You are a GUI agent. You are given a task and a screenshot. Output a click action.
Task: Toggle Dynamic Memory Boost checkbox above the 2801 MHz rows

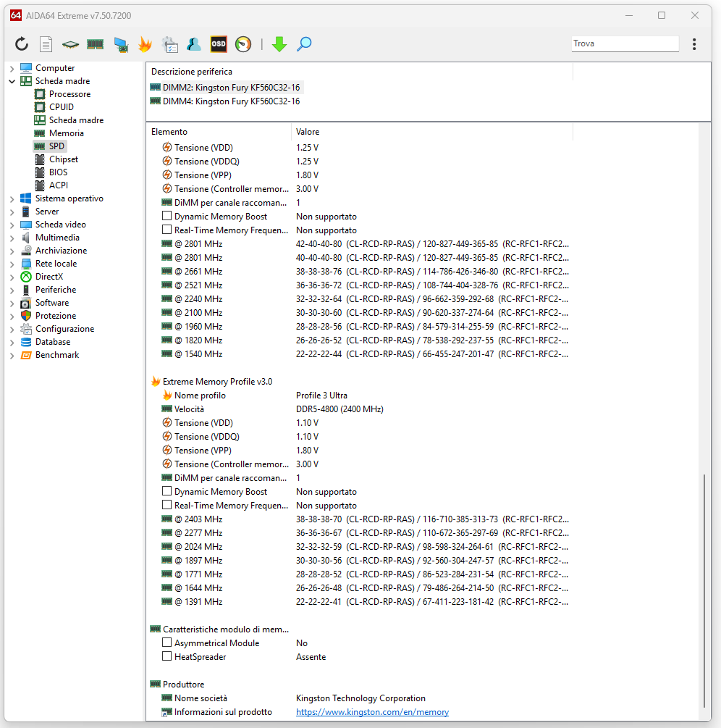pyautogui.click(x=167, y=216)
